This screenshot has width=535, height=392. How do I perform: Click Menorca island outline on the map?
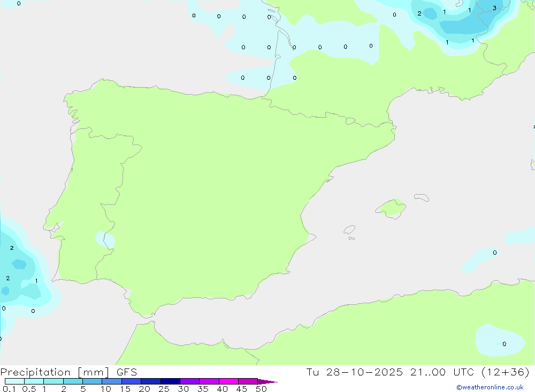[x=422, y=197]
